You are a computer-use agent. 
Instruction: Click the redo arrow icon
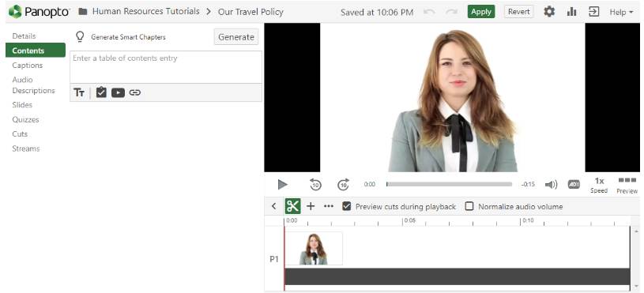452,12
